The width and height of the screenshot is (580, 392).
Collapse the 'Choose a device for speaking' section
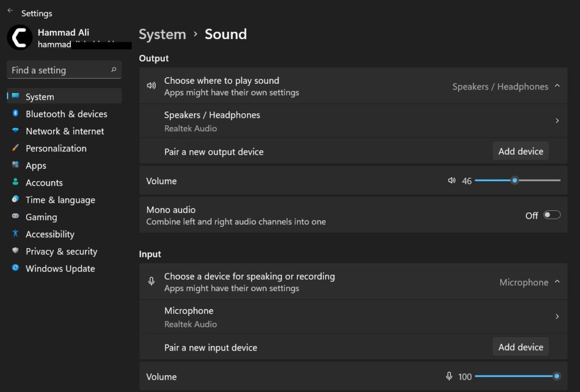click(558, 282)
